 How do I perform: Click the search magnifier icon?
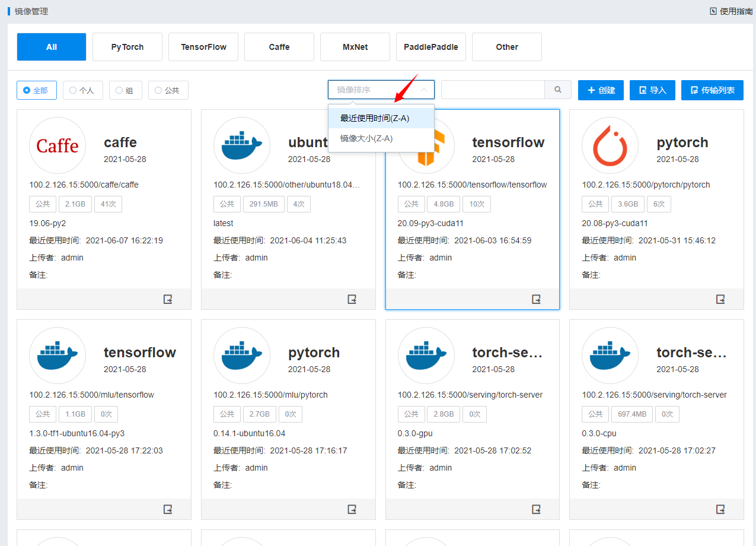[558, 90]
